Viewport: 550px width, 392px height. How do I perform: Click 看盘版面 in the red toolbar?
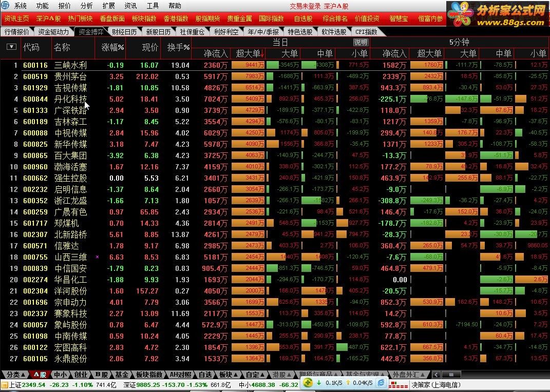tap(112, 18)
